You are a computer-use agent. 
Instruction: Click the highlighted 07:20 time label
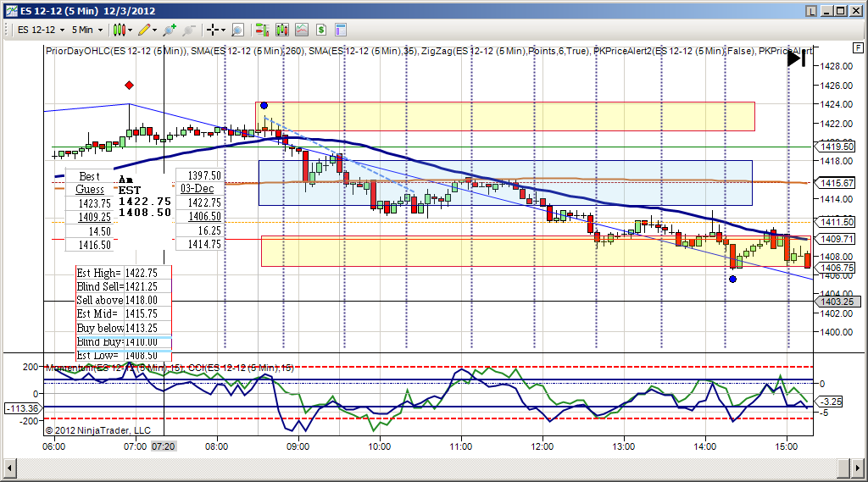pos(164,446)
